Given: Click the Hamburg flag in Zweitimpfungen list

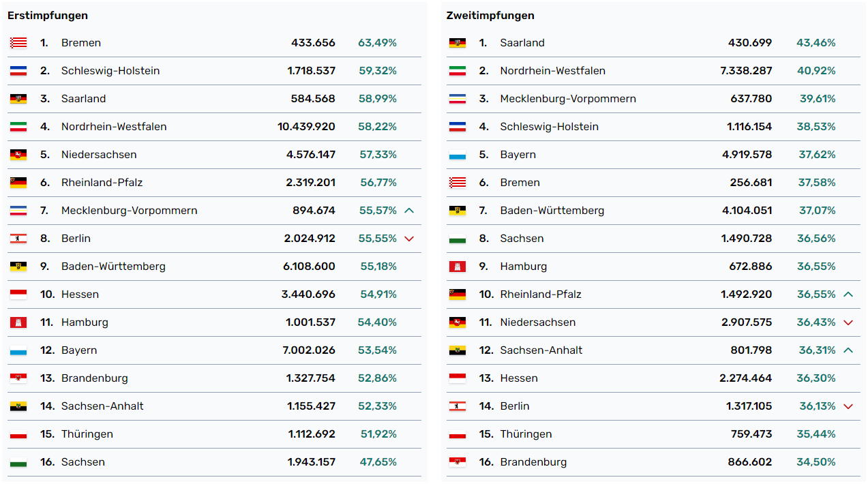Looking at the screenshot, I should [457, 267].
